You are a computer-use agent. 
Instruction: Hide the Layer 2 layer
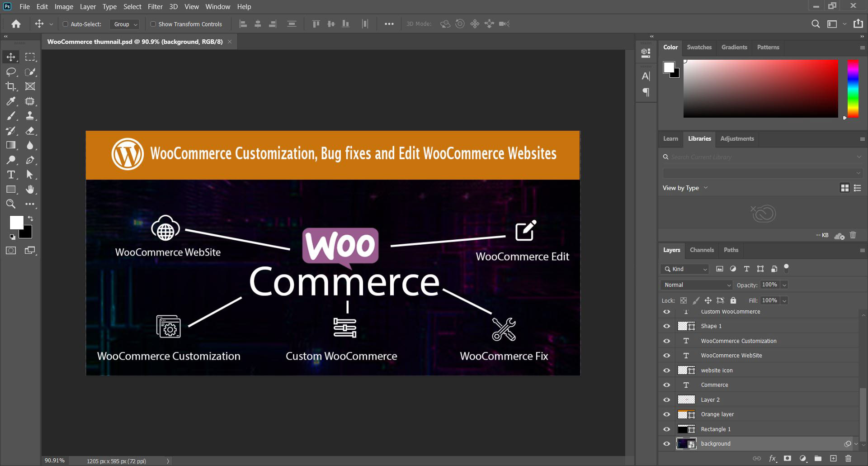pos(666,399)
